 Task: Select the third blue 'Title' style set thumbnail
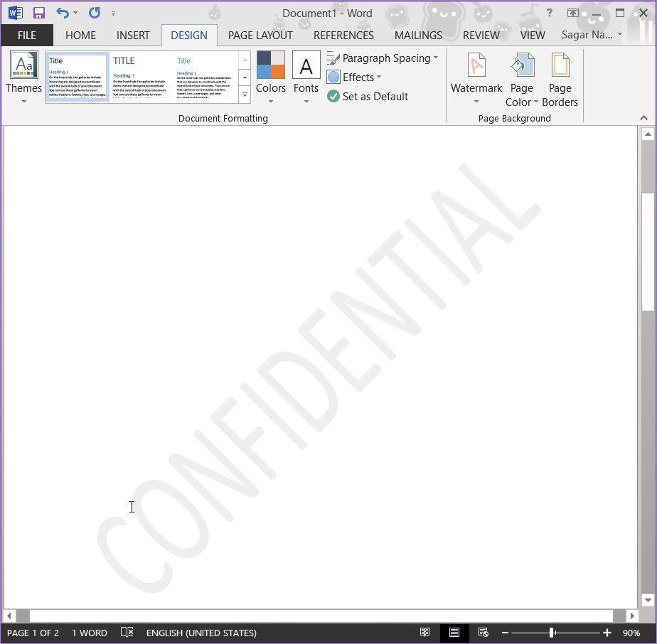[x=205, y=77]
